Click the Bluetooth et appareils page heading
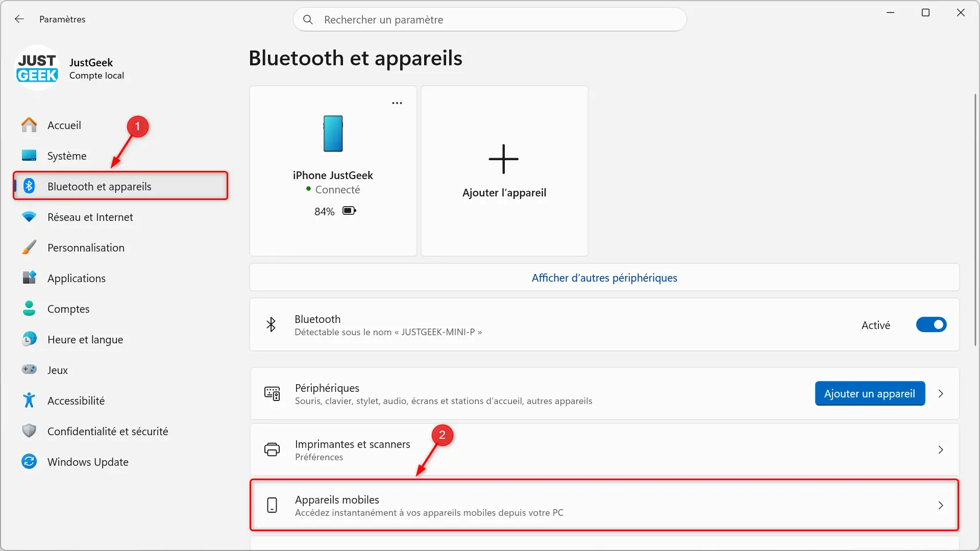Image resolution: width=980 pixels, height=551 pixels. pos(355,58)
